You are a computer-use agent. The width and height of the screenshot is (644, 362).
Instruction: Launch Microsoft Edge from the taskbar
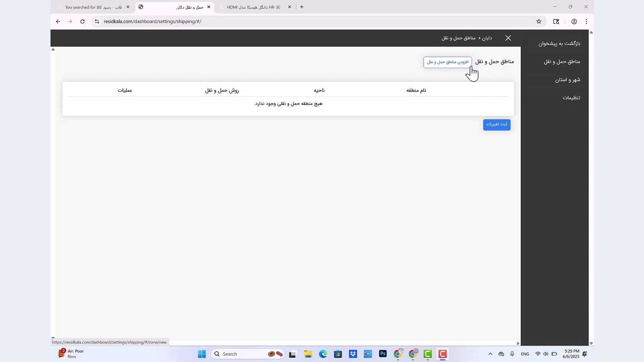(323, 354)
